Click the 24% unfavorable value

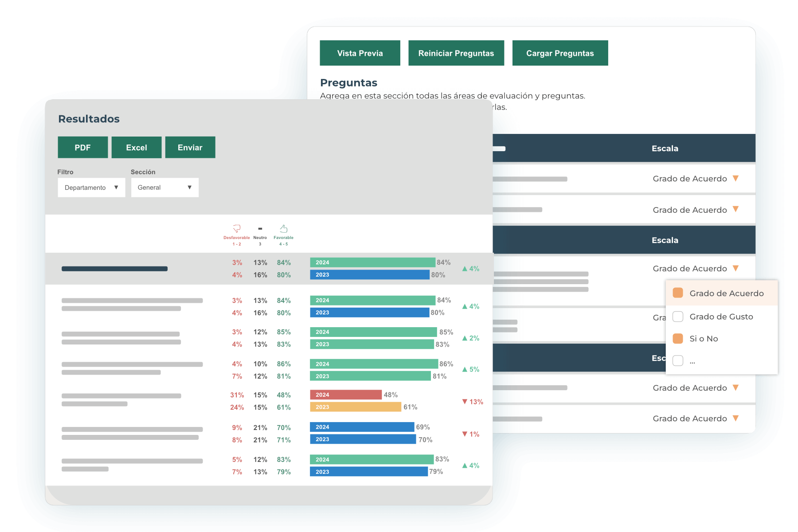click(237, 407)
